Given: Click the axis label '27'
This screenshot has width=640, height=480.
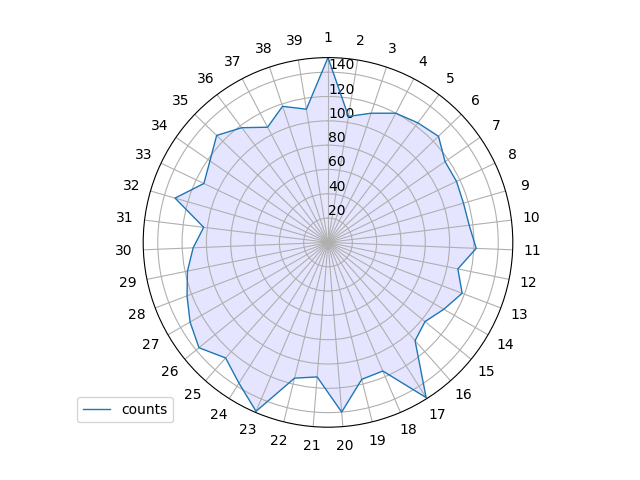Looking at the screenshot, I should coord(151,344).
